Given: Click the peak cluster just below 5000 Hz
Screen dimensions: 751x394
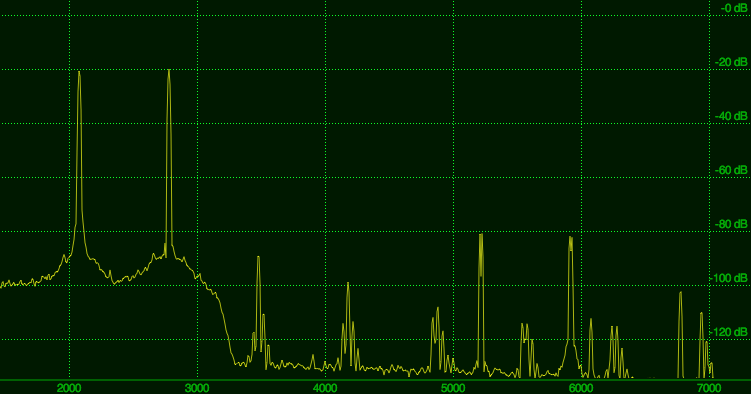Looking at the screenshot, I should (437, 309).
